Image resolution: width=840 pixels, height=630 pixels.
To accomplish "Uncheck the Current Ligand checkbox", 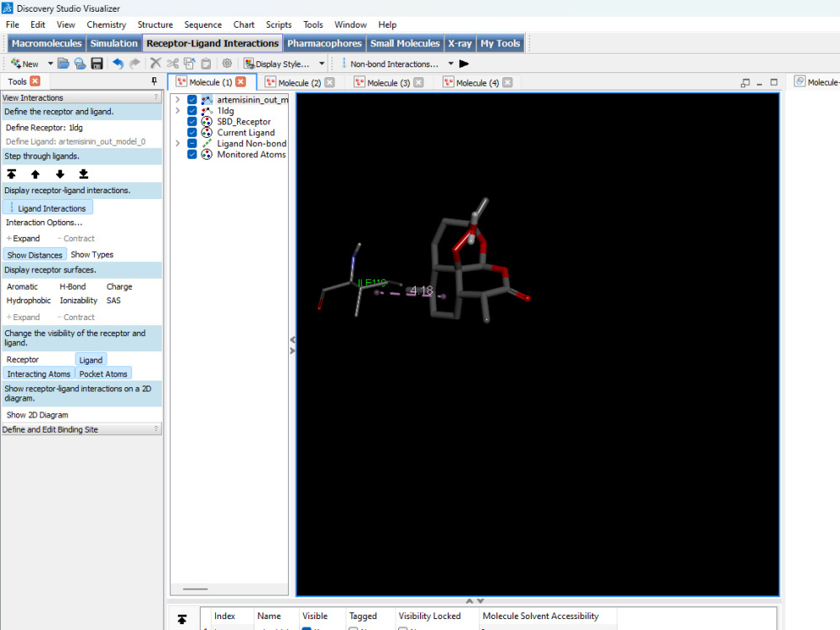I will 192,132.
